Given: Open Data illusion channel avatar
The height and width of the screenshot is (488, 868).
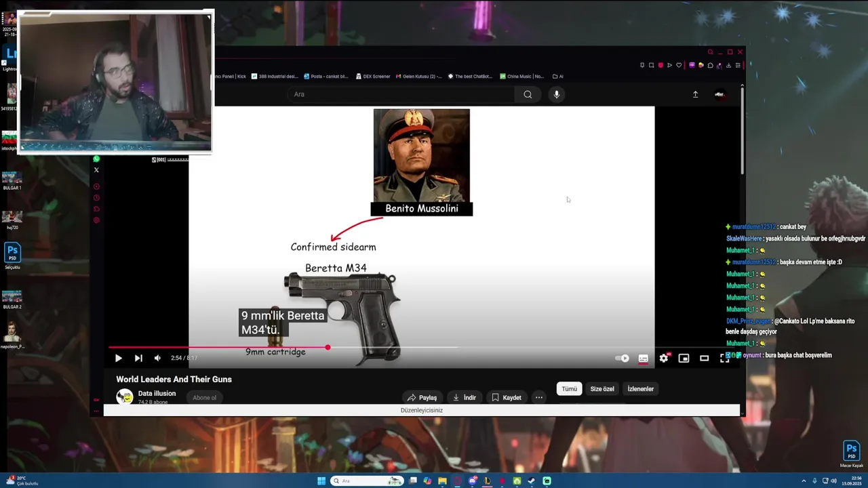Looking at the screenshot, I should tap(124, 396).
